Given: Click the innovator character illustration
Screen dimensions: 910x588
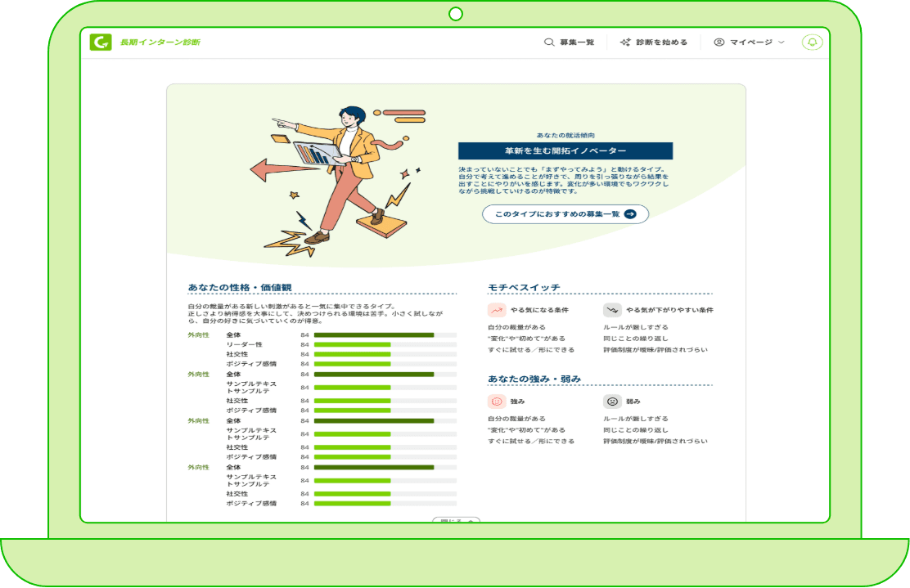Looking at the screenshot, I should [340, 182].
